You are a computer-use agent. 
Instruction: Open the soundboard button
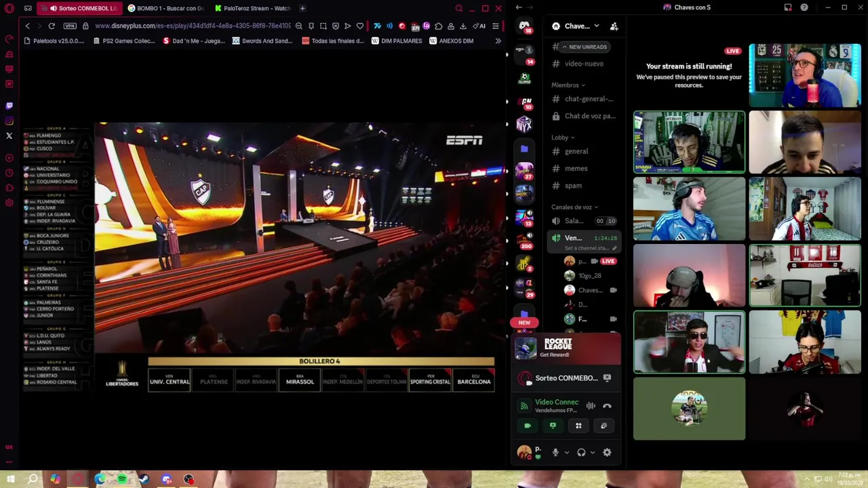coord(604,426)
